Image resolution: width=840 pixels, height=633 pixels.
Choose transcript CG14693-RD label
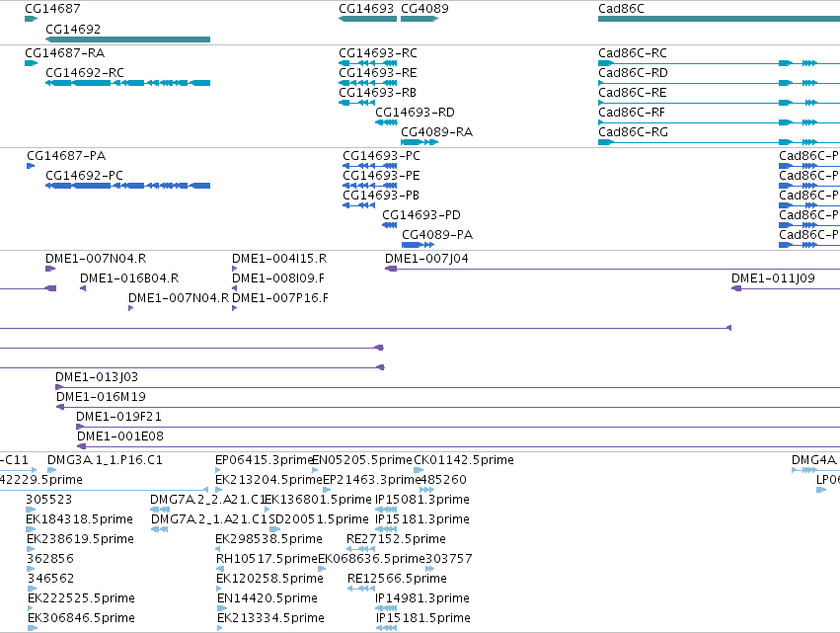pyautogui.click(x=415, y=113)
